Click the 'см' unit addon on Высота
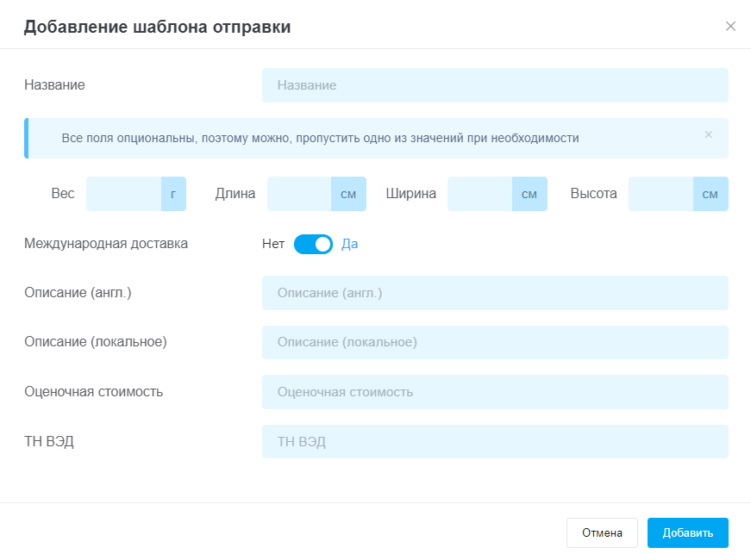Screen dimensions: 751x560 click(x=710, y=194)
